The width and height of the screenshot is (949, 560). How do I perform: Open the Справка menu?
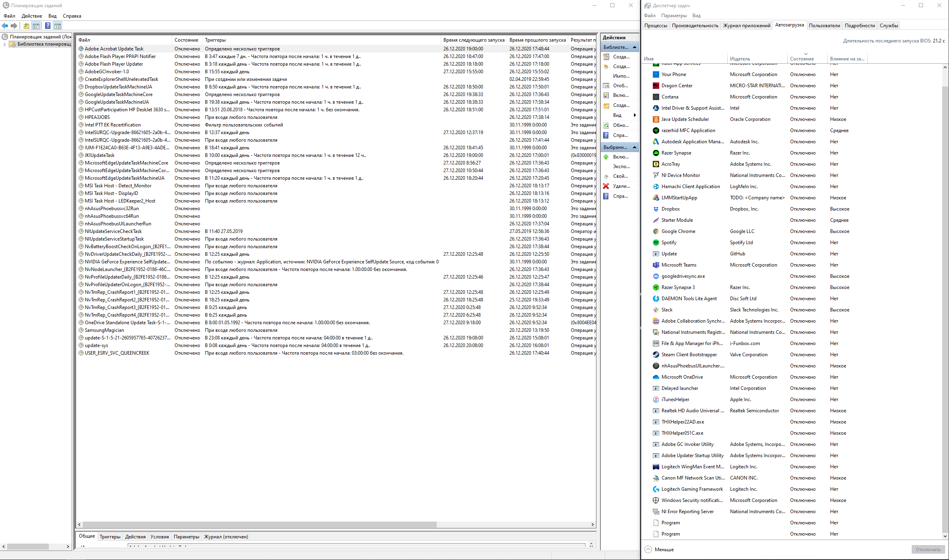[x=72, y=16]
